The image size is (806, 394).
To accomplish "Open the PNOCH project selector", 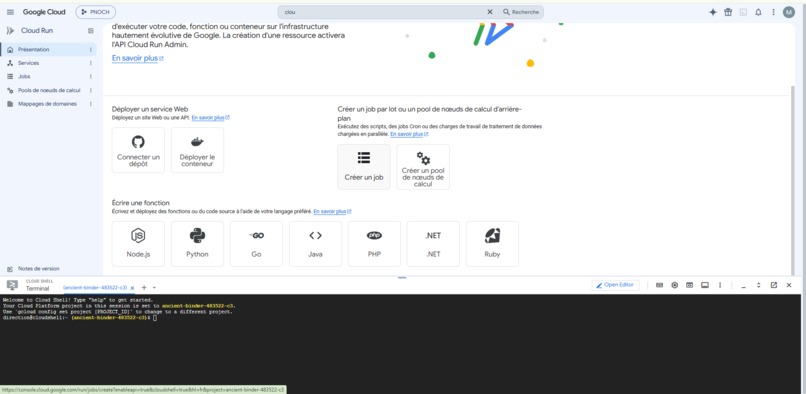I will point(96,12).
